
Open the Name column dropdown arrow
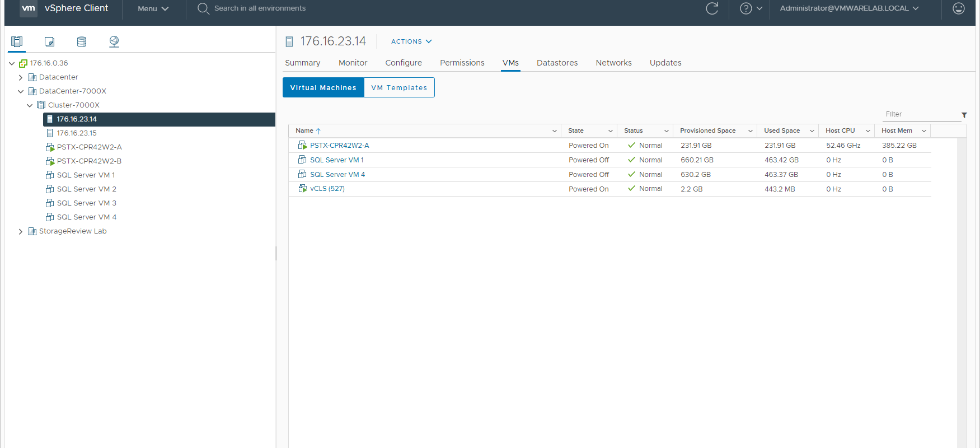click(x=555, y=131)
